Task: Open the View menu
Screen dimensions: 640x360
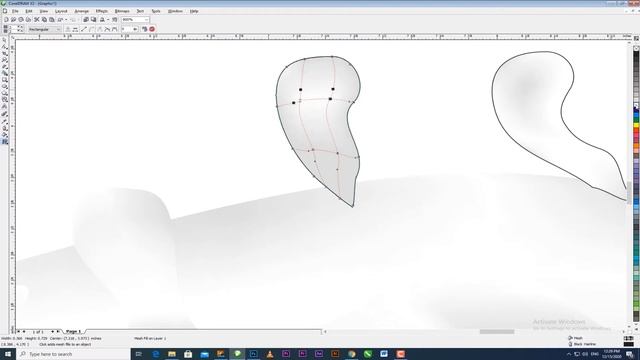Action: tap(43, 11)
